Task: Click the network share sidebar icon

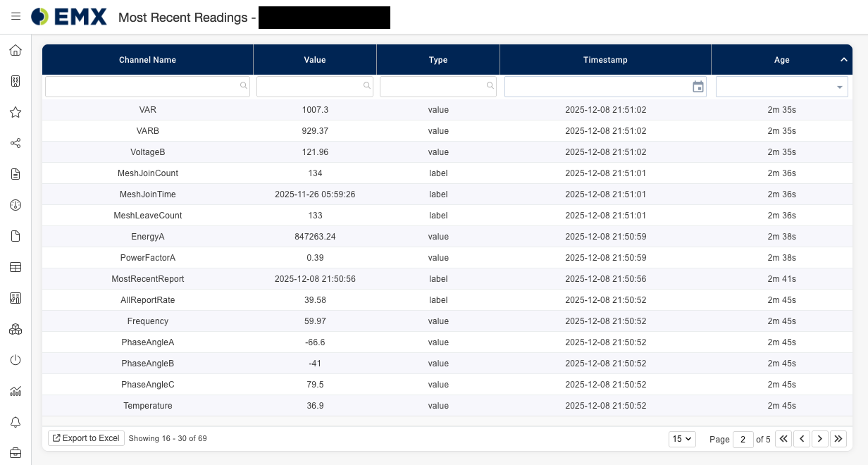Action: [x=15, y=143]
